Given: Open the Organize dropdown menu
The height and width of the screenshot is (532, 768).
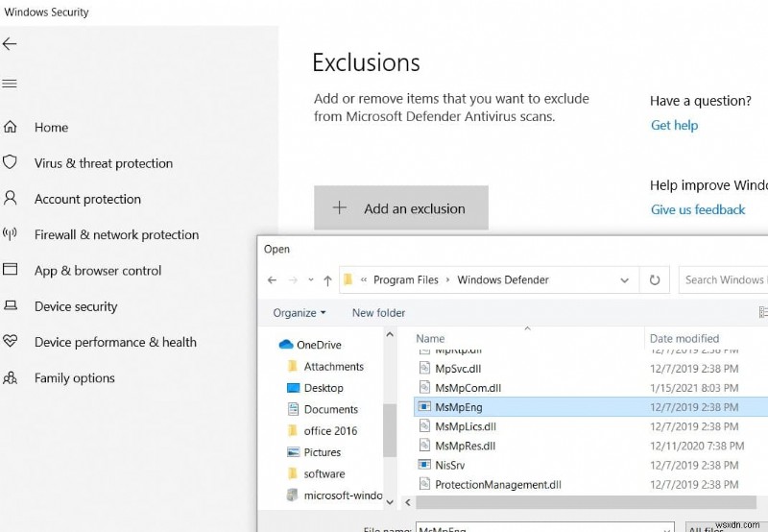Looking at the screenshot, I should coord(299,312).
